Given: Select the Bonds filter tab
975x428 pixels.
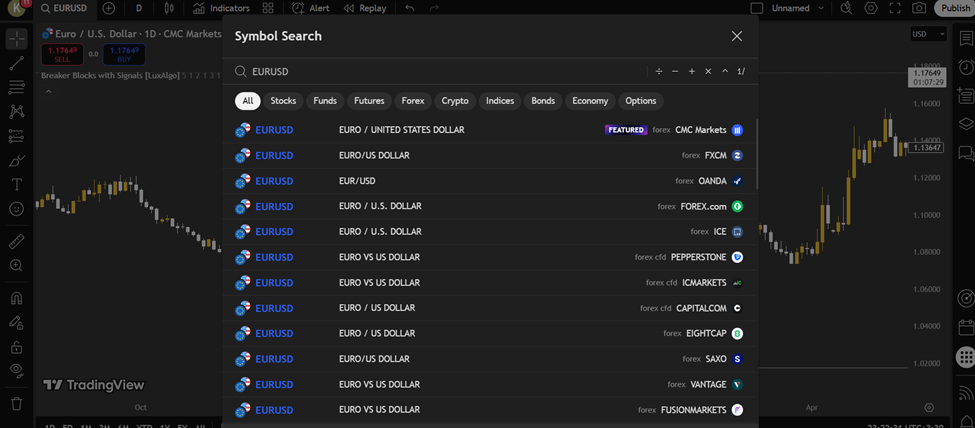Looking at the screenshot, I should [543, 101].
